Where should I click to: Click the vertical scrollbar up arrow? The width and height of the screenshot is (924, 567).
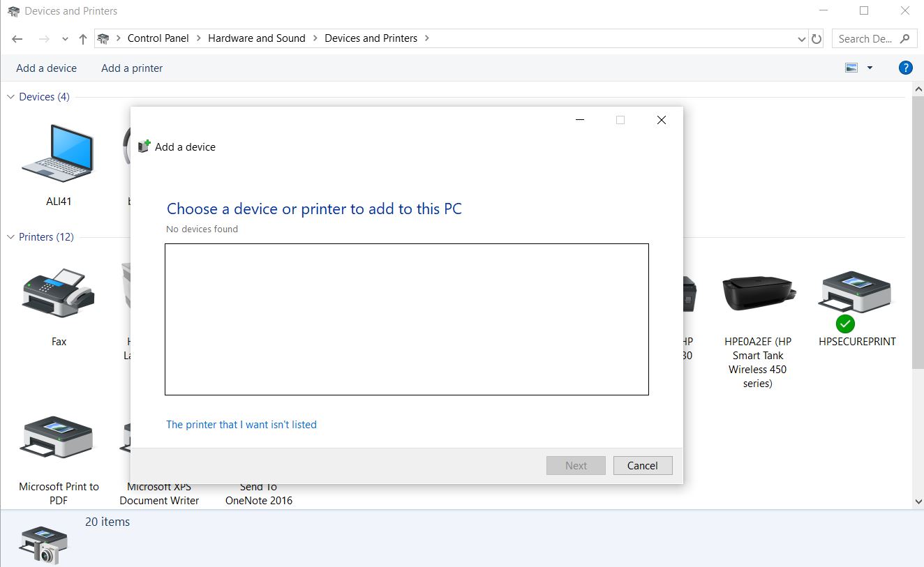click(x=918, y=90)
